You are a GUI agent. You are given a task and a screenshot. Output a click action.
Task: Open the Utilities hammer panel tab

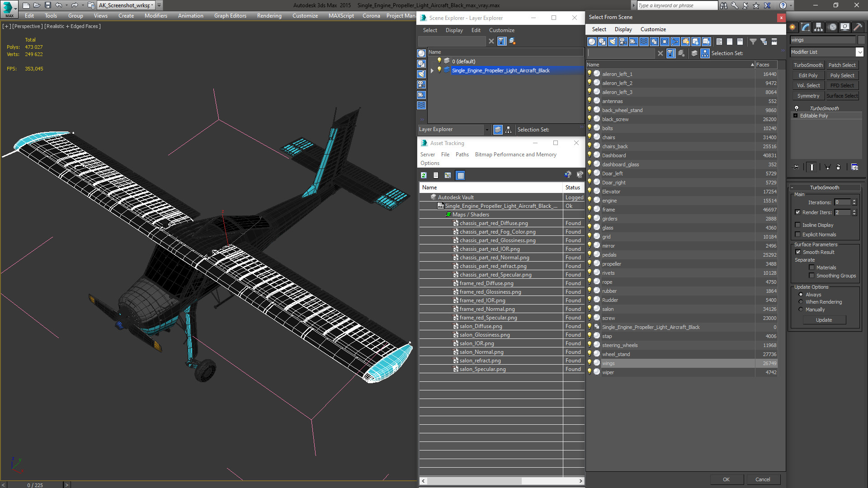click(x=858, y=27)
